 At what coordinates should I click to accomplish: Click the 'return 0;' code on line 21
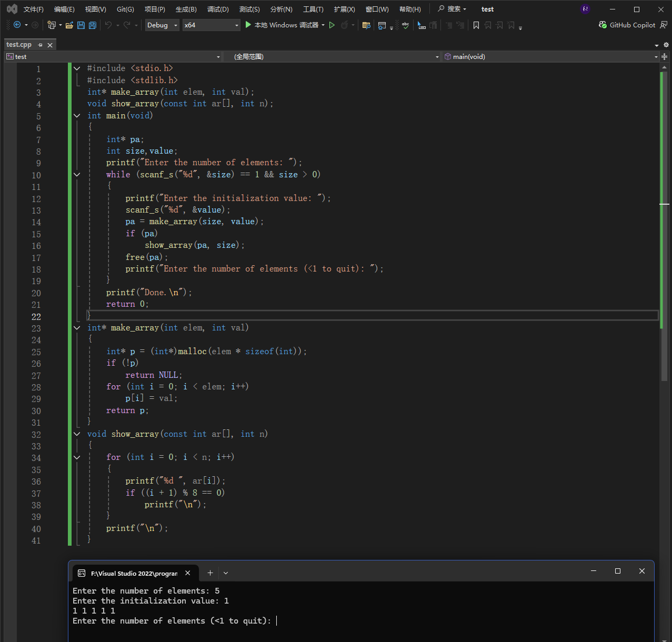(x=127, y=304)
